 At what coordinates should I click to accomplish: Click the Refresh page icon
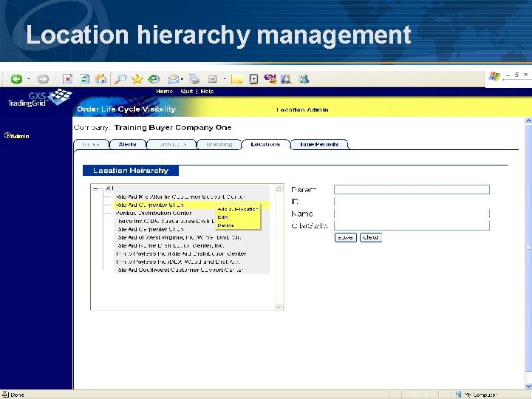pos(84,79)
